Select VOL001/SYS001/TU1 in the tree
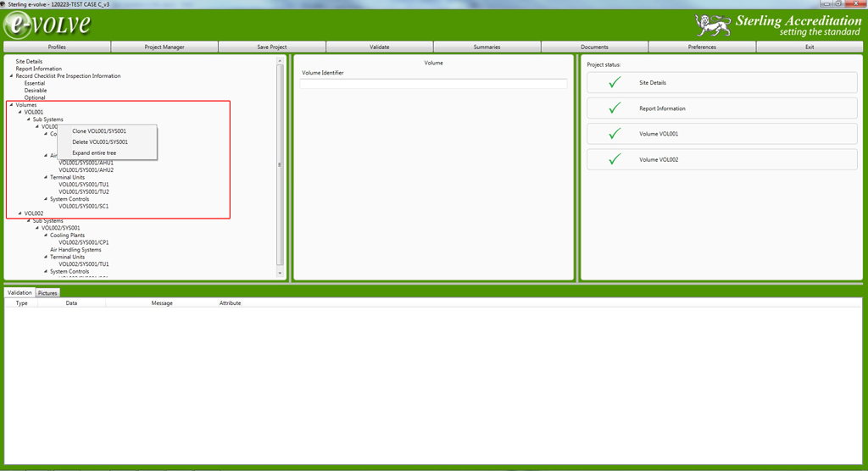 pyautogui.click(x=84, y=185)
